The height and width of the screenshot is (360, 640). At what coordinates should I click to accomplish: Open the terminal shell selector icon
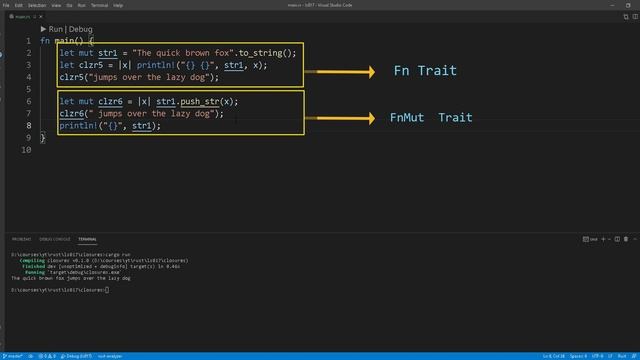coord(590,239)
